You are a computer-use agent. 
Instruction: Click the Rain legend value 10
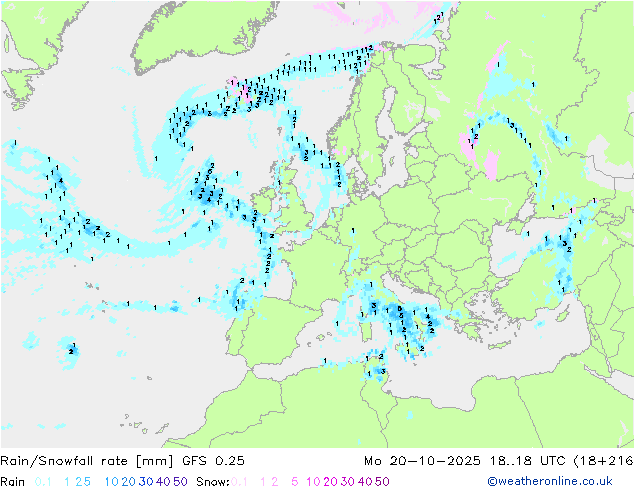(x=111, y=482)
